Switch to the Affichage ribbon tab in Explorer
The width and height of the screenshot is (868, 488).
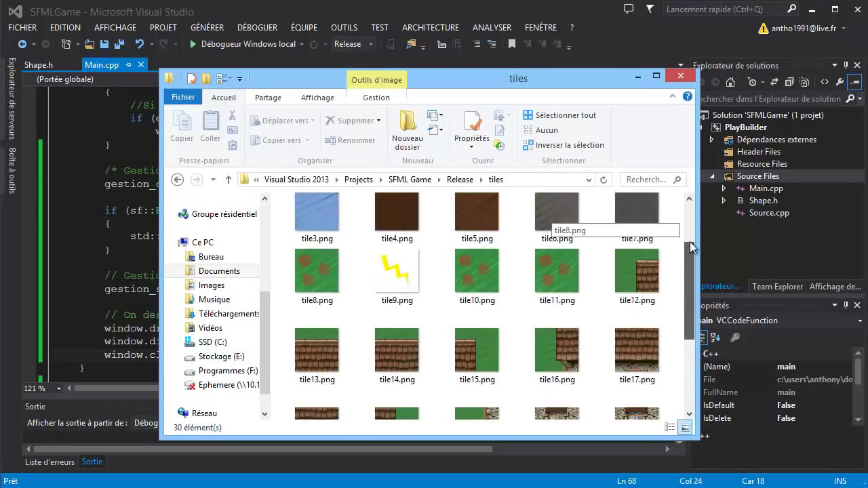(x=317, y=98)
